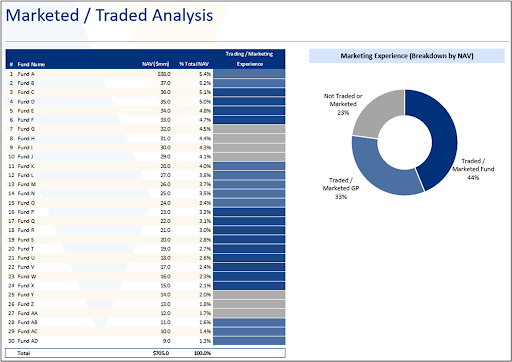This screenshot has height=362, width=512.
Task: Click the Traded / Marketed Fund 44% label
Action: (473, 169)
